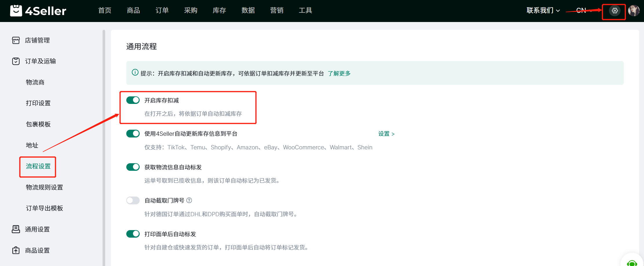This screenshot has height=266, width=644.
Task: Expand the 联系我们 dropdown
Action: (x=543, y=11)
